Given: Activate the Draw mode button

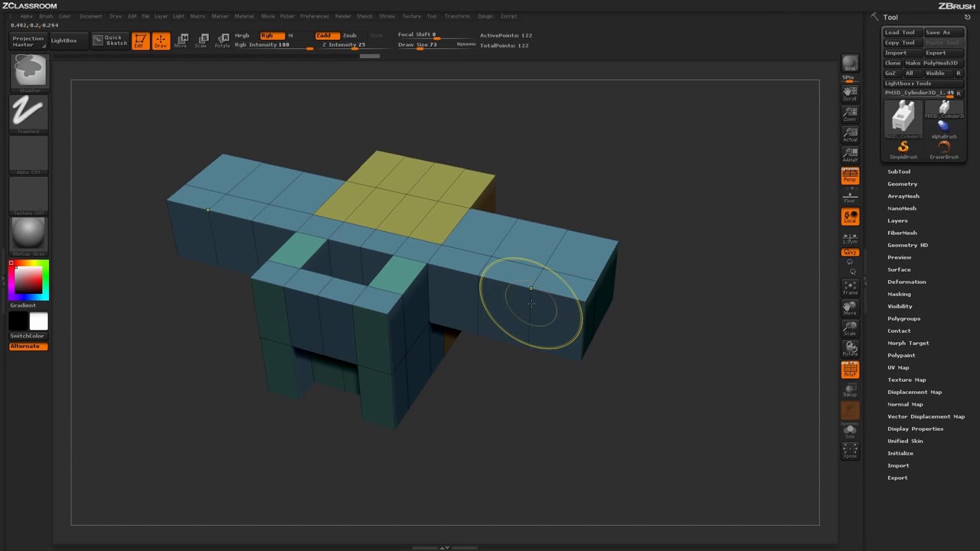Looking at the screenshot, I should (x=160, y=41).
